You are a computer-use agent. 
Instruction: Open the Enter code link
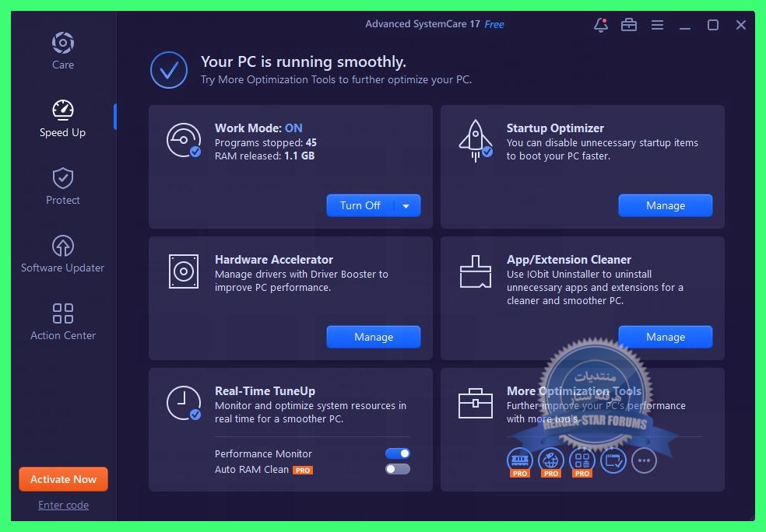(64, 505)
